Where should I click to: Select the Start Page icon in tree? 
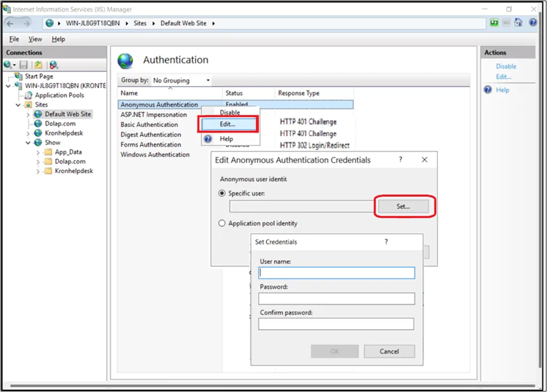tap(18, 76)
